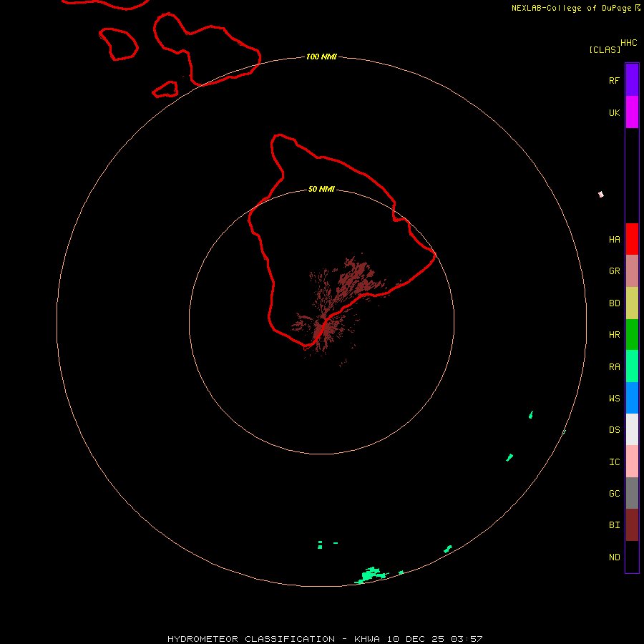The height and width of the screenshot is (644, 644).
Task: Click the DS white legend swatch
Action: coord(632,429)
